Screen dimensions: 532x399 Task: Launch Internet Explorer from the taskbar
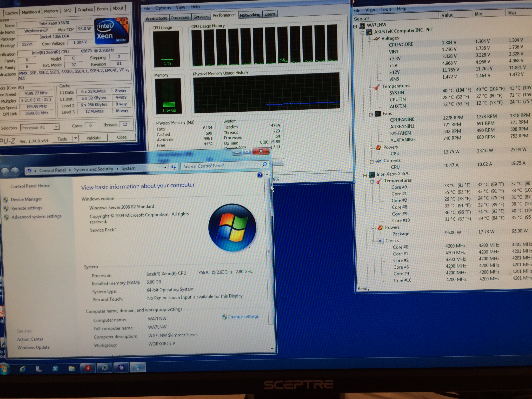23,369
